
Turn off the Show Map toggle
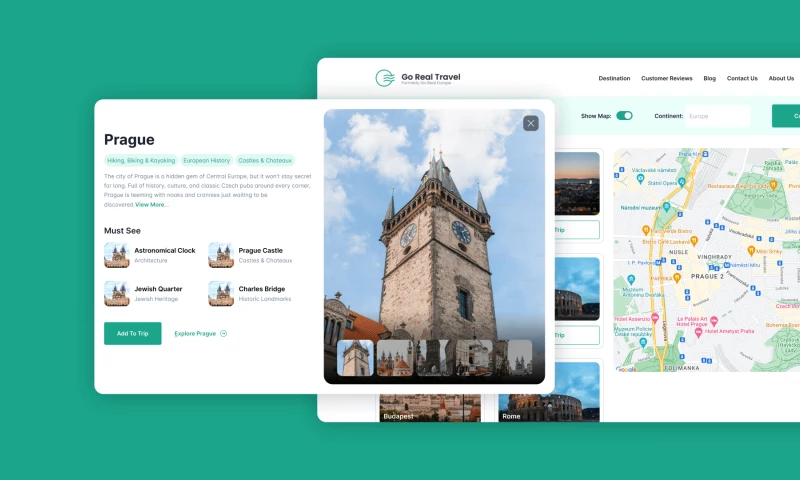[x=624, y=116]
